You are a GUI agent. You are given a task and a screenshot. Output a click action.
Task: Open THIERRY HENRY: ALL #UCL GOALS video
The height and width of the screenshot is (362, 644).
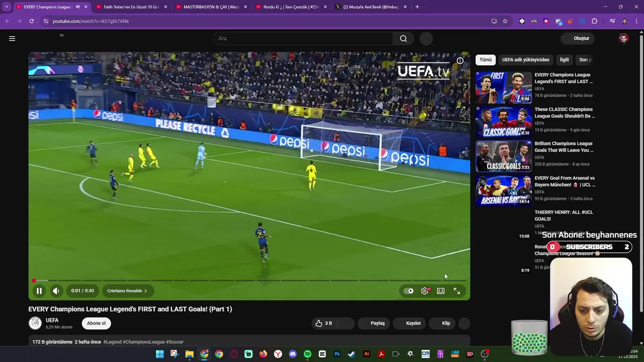[x=563, y=216]
